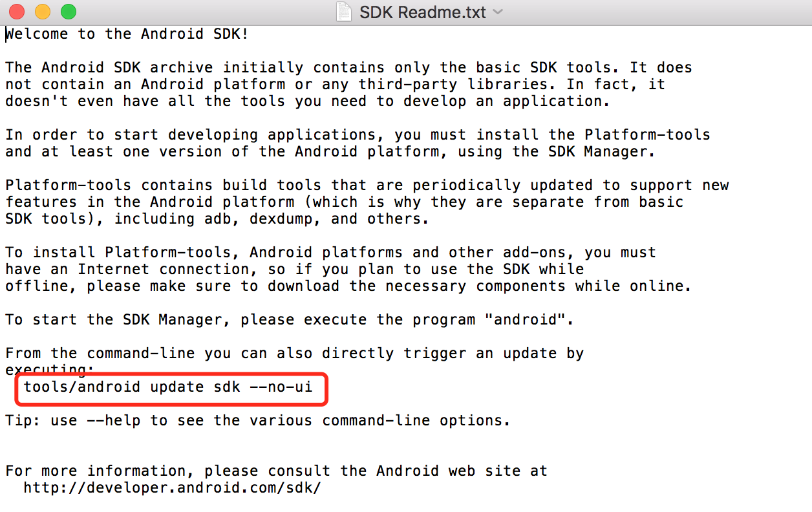Open the title dropdown chevron beside SDK Readme.txt
Image resolution: width=812 pixels, height=512 pixels.
(x=497, y=12)
